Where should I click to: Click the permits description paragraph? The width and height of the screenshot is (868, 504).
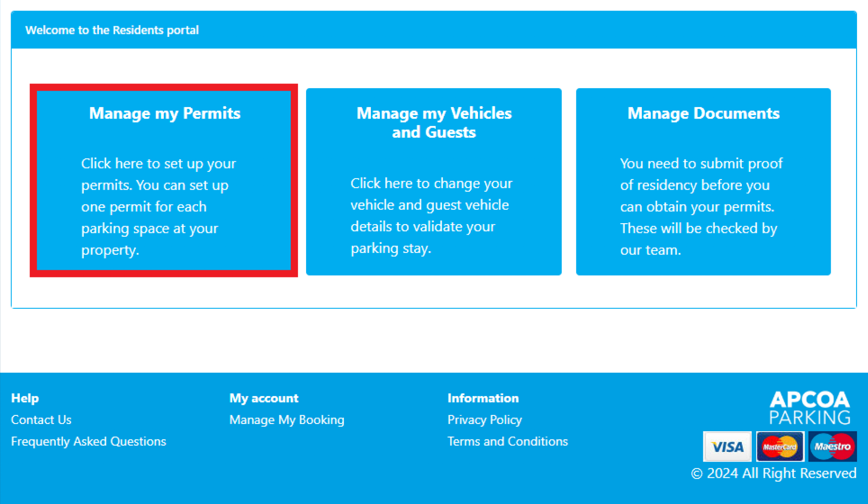(159, 207)
